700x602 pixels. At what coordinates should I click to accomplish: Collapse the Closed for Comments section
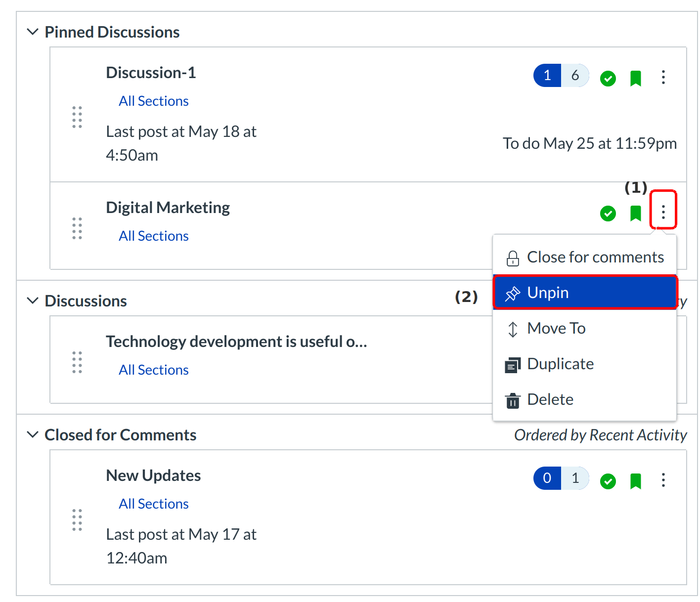point(32,434)
